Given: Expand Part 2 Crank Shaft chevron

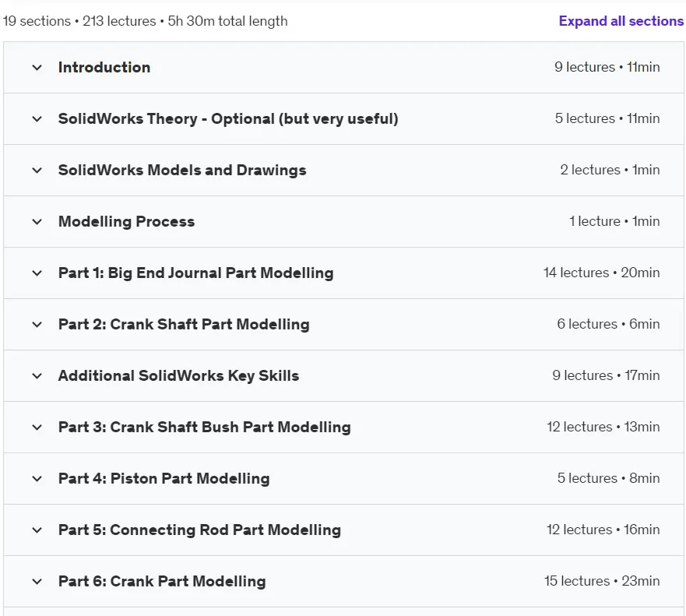Looking at the screenshot, I should point(37,325).
